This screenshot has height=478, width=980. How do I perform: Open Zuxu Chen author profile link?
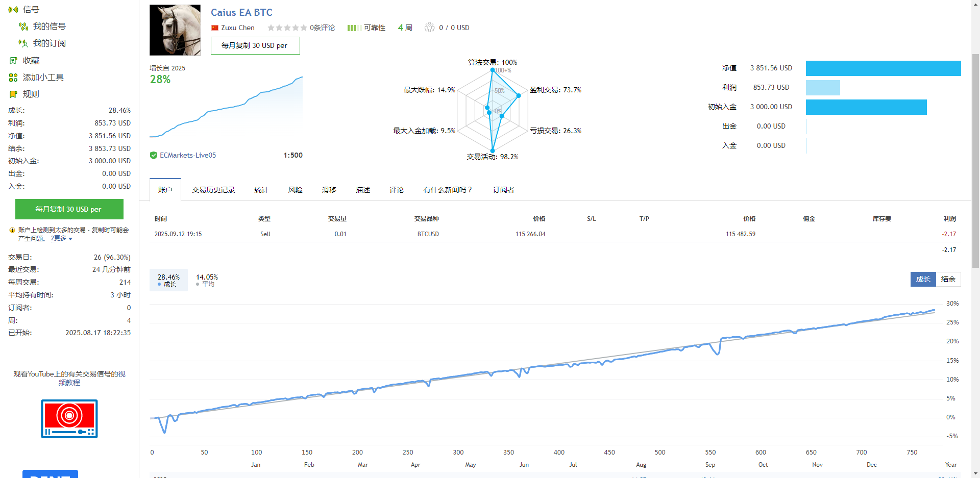click(238, 28)
